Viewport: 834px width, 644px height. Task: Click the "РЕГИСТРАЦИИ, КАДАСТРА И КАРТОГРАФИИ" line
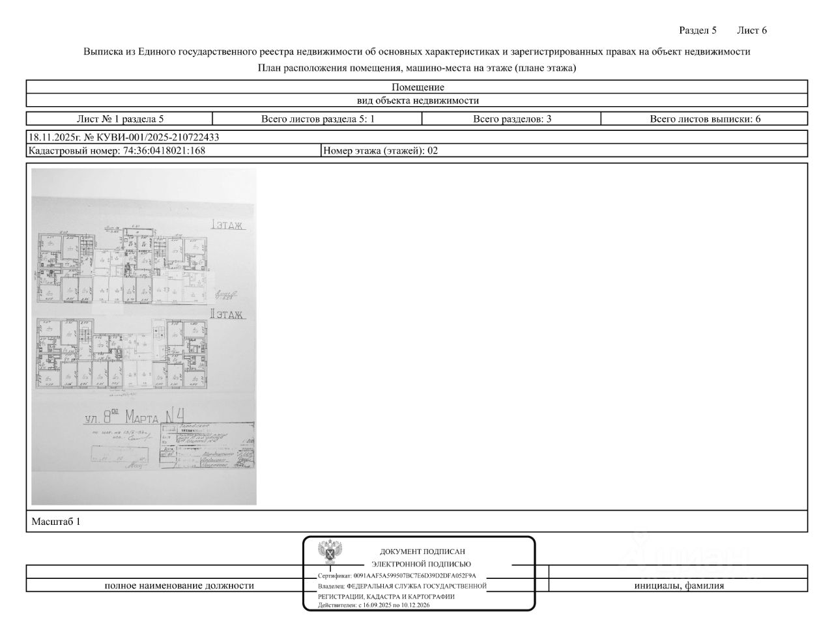pos(386,596)
